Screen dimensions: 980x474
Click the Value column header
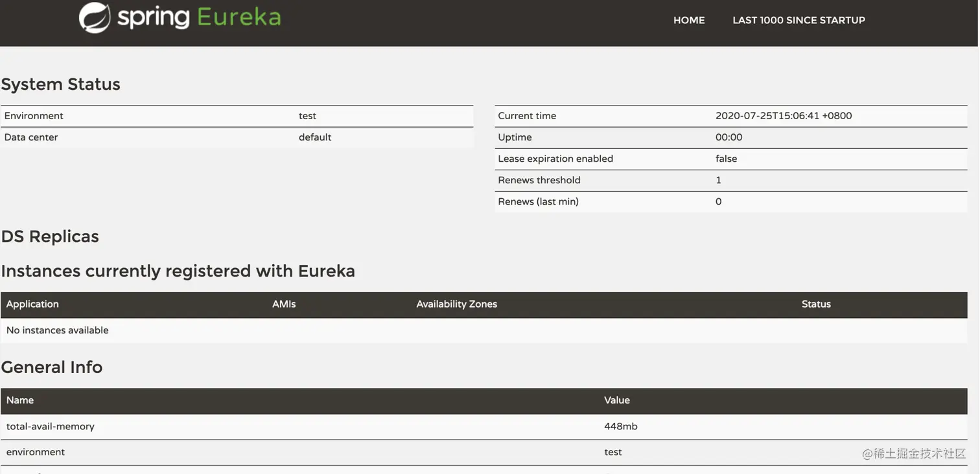pyautogui.click(x=617, y=400)
